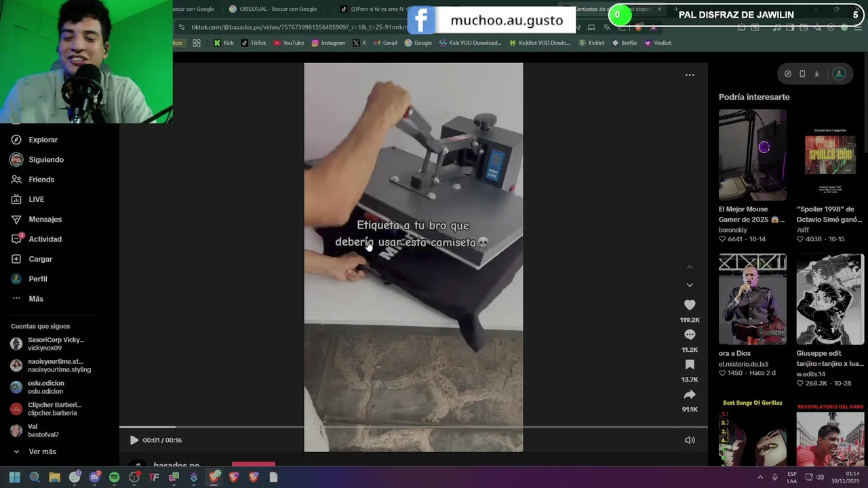The image size is (868, 488).
Task: Go to next video with down chevron
Action: point(690,285)
